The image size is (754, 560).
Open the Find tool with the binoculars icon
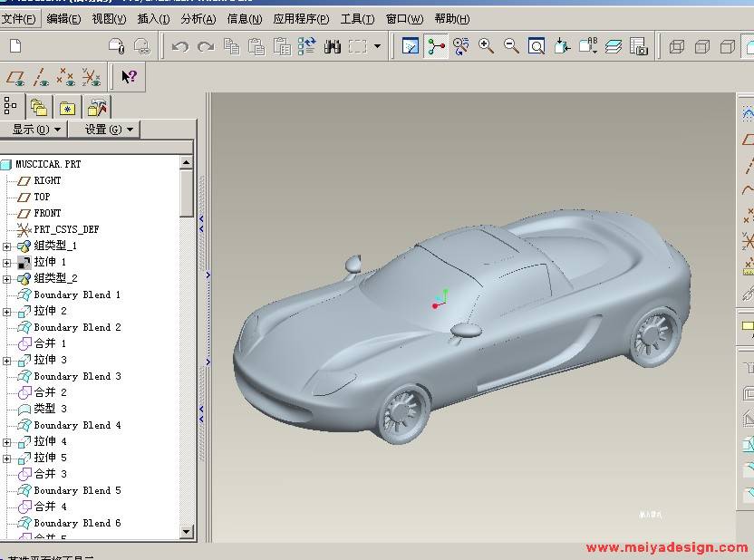click(x=333, y=46)
